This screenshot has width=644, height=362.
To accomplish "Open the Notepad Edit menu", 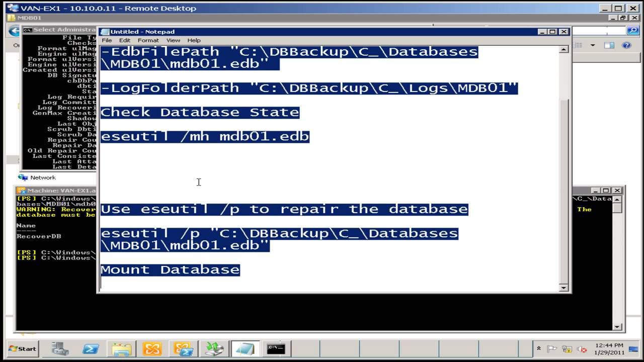I will click(x=124, y=40).
